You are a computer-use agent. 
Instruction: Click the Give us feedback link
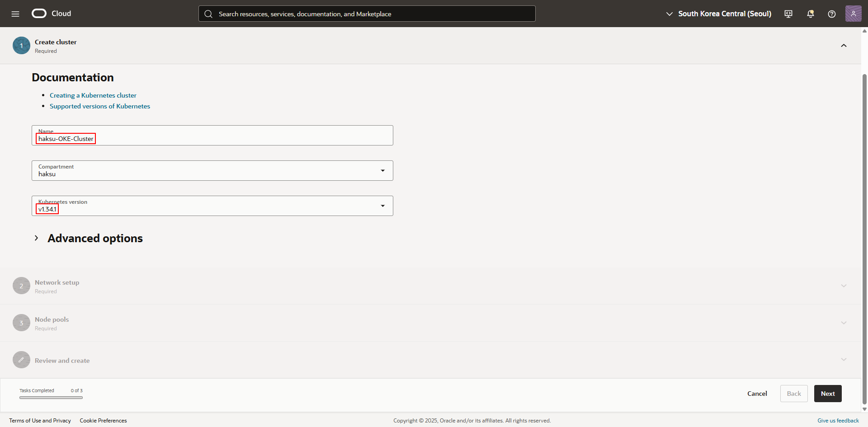point(838,421)
